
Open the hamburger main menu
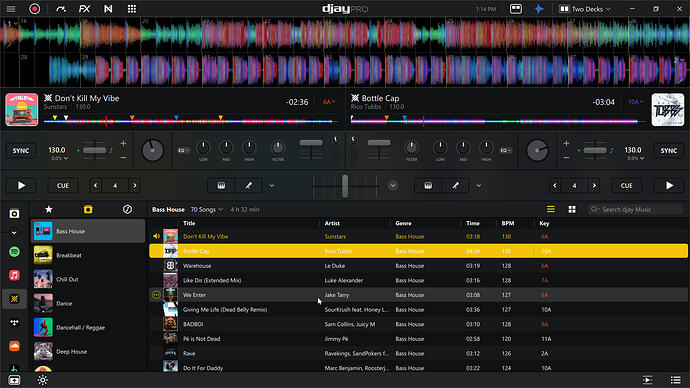tap(11, 9)
